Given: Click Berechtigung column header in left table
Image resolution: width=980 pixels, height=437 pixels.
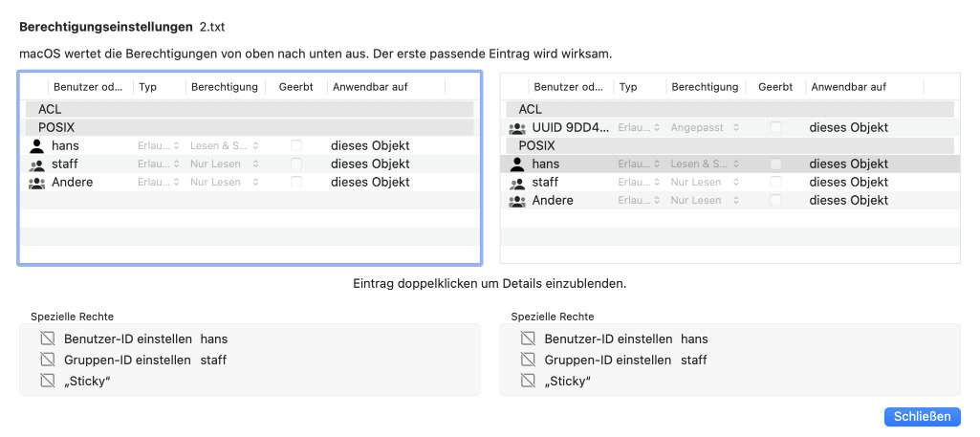Looking at the screenshot, I should (x=226, y=87).
